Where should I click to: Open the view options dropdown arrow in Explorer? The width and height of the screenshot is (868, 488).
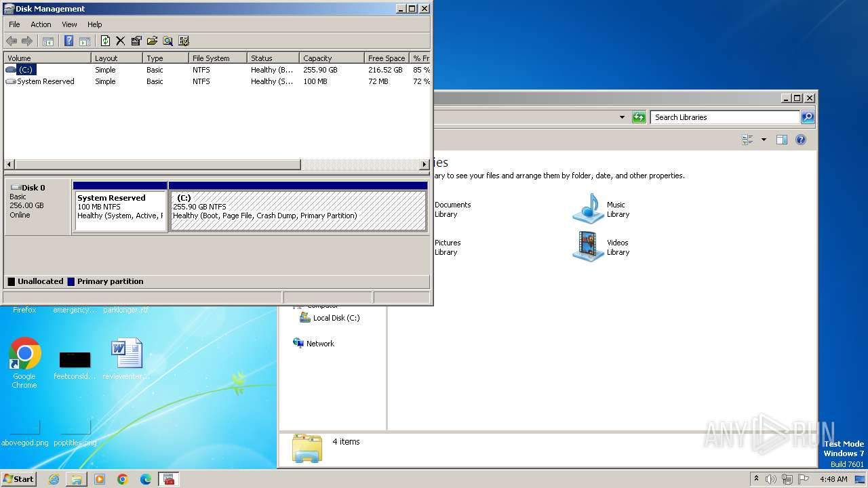click(764, 140)
